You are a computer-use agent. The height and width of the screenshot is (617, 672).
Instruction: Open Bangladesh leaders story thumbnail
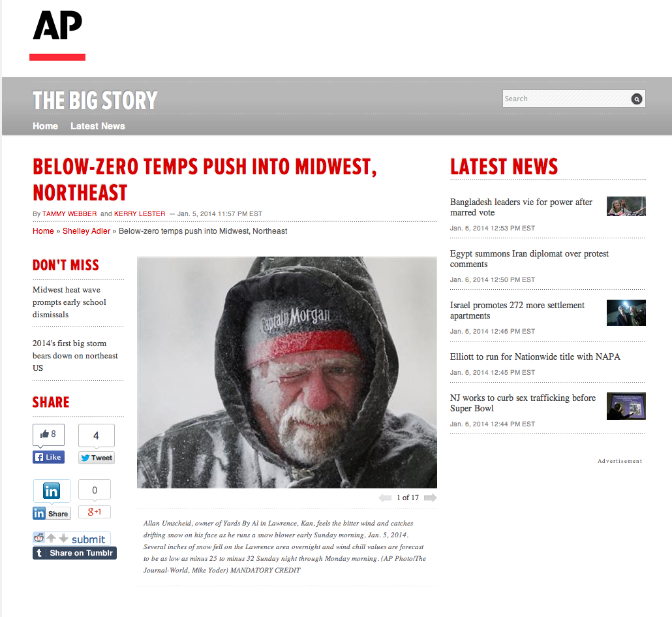pyautogui.click(x=626, y=206)
